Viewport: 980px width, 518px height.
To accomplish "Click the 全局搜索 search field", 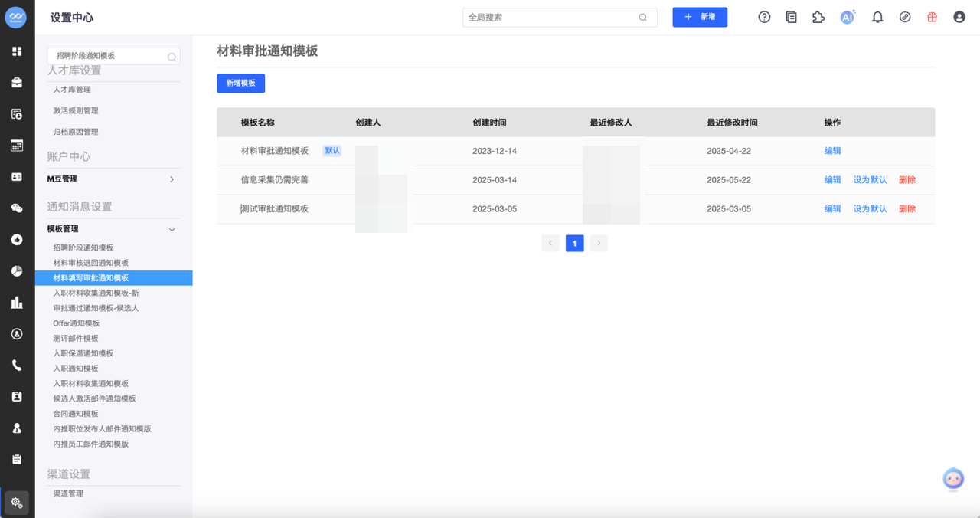I will [x=551, y=17].
